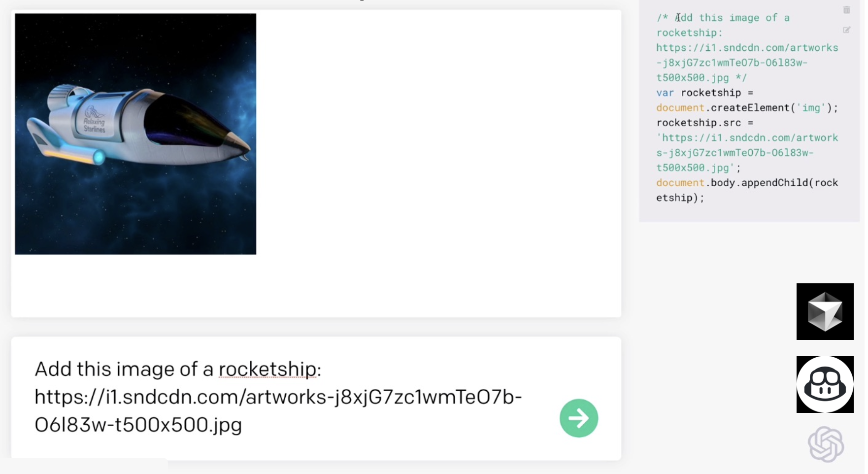Click empty white area of the output canvas

(438, 163)
